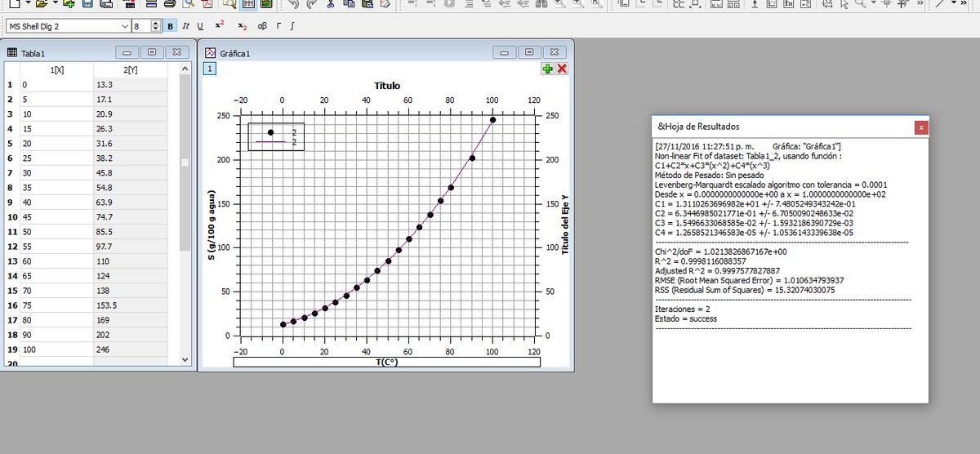Screen dimensions: 980x454
Task: Insert lowercase Greek letters αβ
Action: point(262,26)
